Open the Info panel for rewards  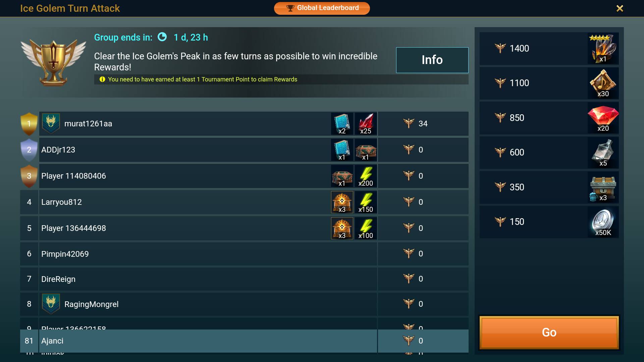(x=432, y=59)
